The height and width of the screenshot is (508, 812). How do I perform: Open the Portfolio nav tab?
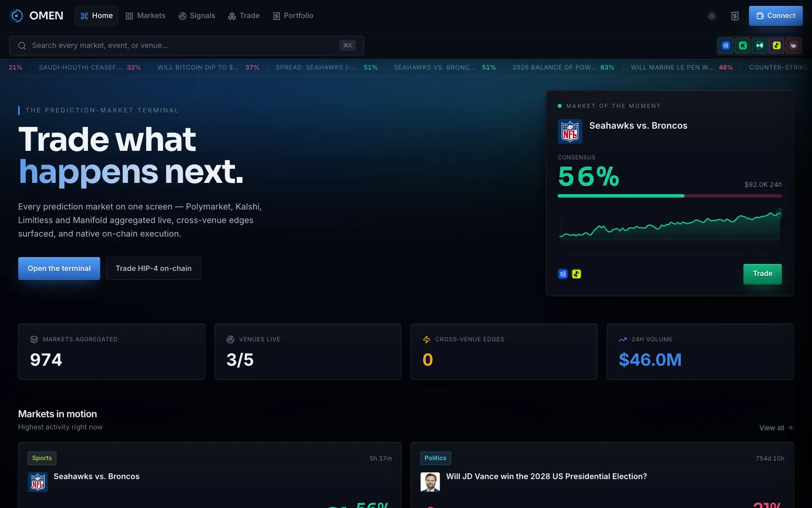293,16
